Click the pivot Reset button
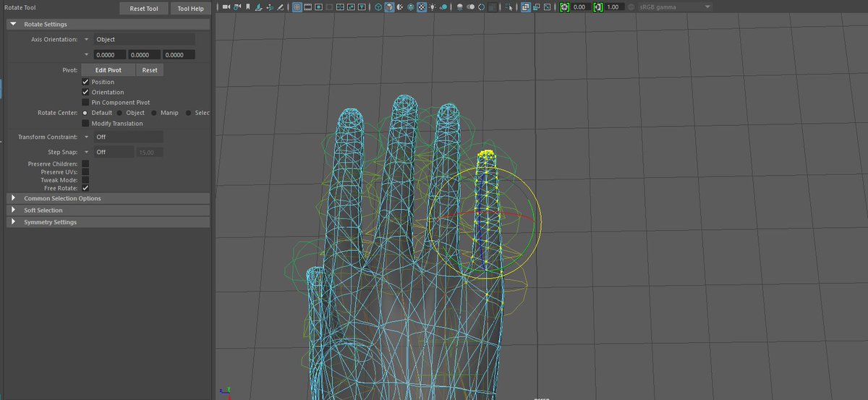Screen dimensions: 868x400 pos(150,70)
